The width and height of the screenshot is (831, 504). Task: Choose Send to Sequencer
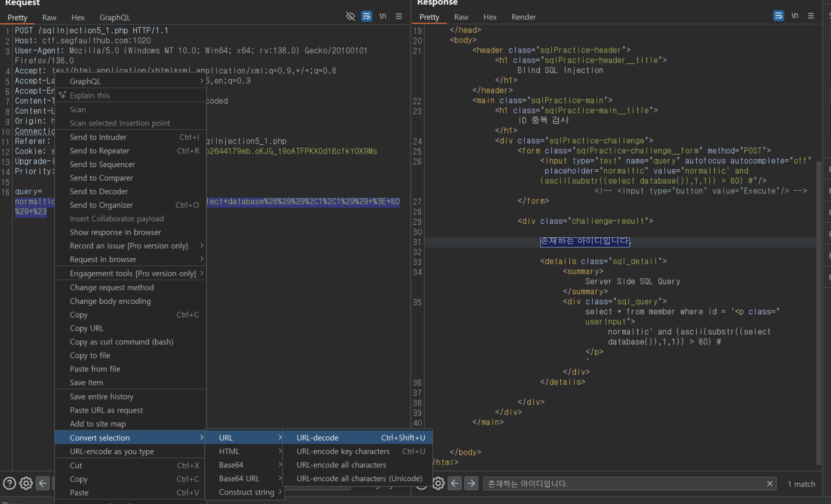(130, 165)
